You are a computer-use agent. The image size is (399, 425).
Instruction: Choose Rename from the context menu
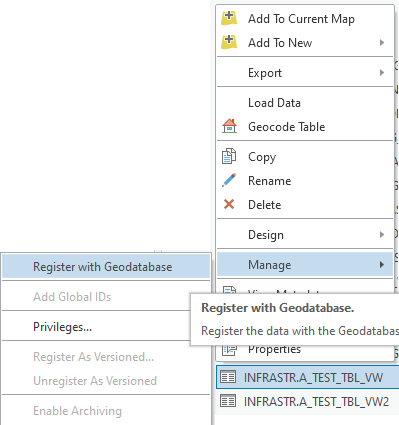pyautogui.click(x=305, y=180)
